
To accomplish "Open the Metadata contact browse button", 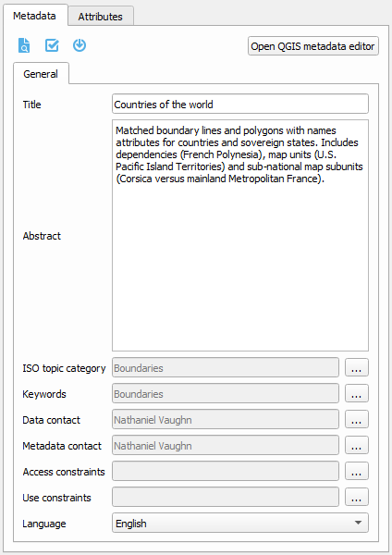I will pyautogui.click(x=357, y=445).
